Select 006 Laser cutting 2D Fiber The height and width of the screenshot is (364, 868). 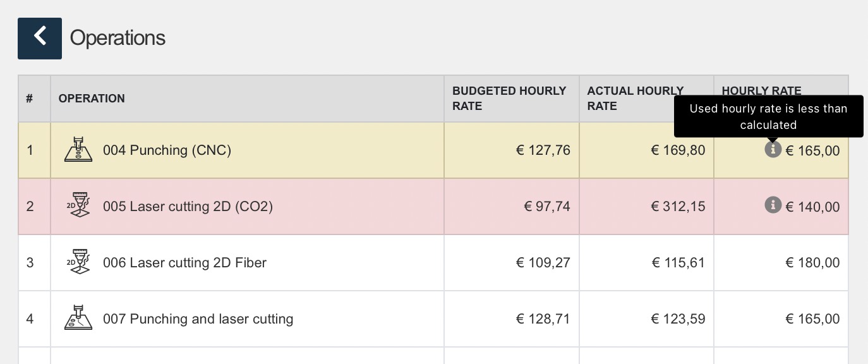tap(184, 263)
